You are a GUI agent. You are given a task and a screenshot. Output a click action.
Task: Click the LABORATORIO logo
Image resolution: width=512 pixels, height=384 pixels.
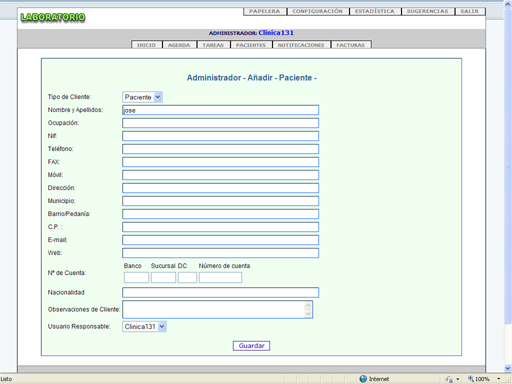[x=53, y=17]
